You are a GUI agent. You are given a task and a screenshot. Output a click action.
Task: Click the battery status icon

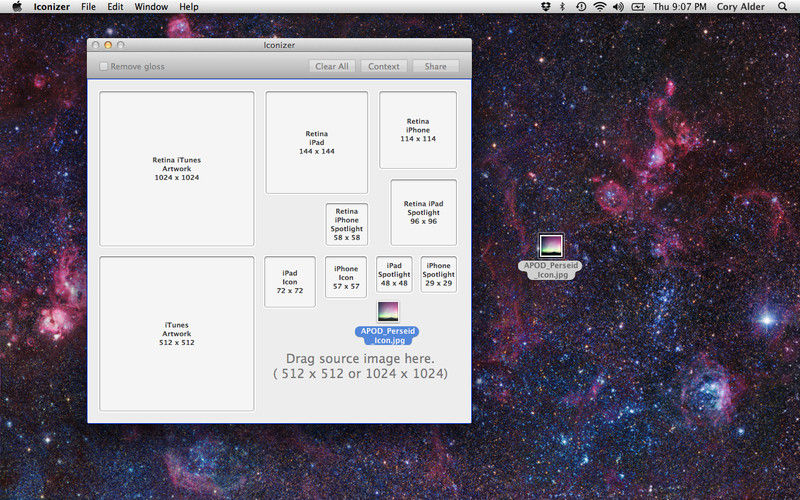click(638, 7)
